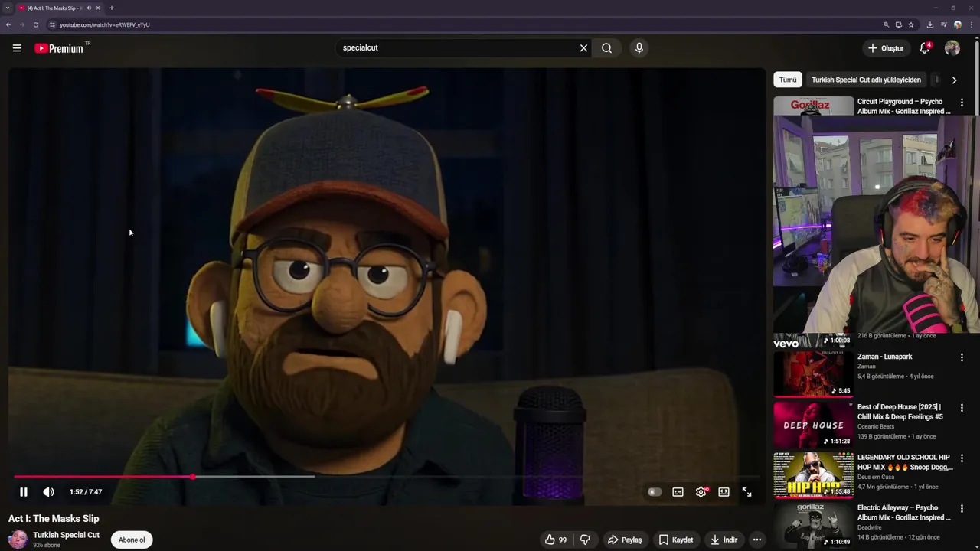Viewport: 980px width, 551px height.
Task: Open the Turkish Special Cut channel name link
Action: point(66,535)
